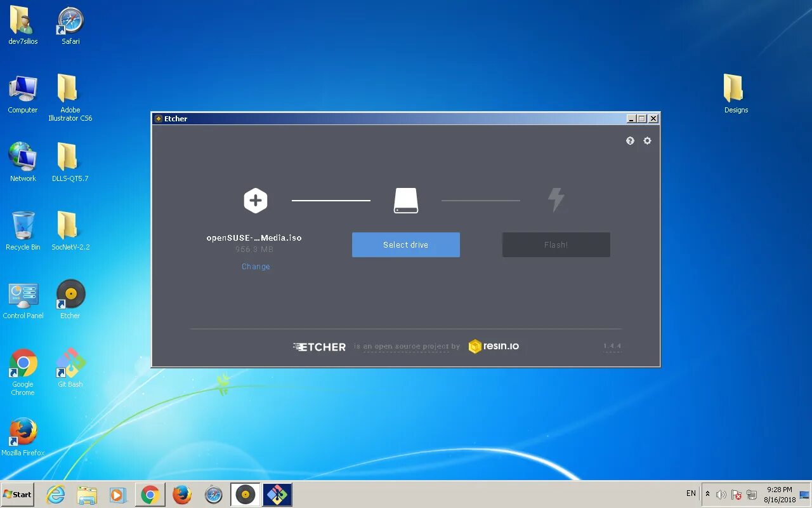Click the EN language indicator
This screenshot has height=508, width=812.
click(691, 493)
